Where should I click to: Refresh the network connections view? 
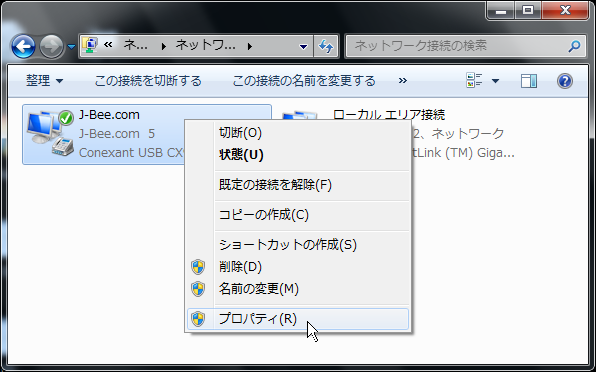click(x=326, y=46)
